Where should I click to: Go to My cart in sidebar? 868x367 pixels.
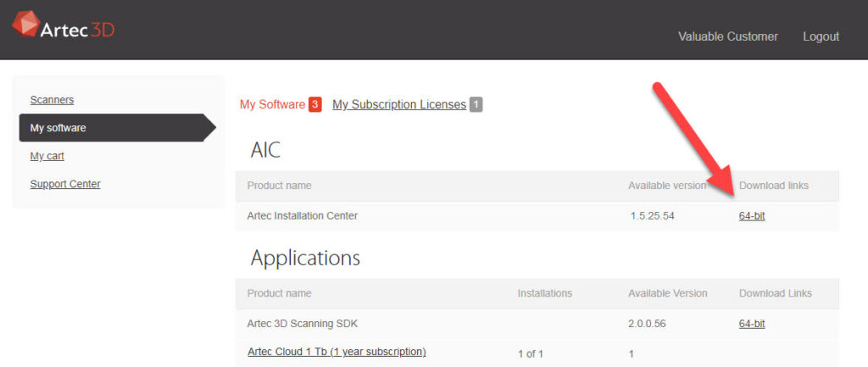tap(47, 156)
